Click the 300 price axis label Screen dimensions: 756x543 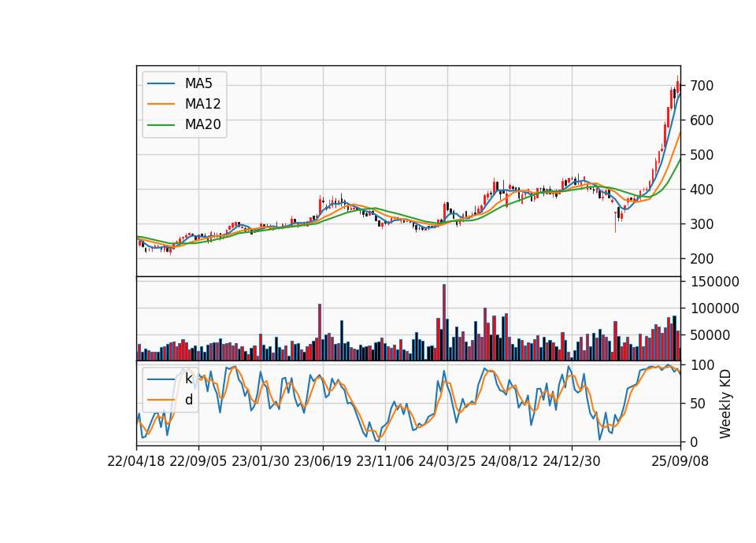[702, 224]
